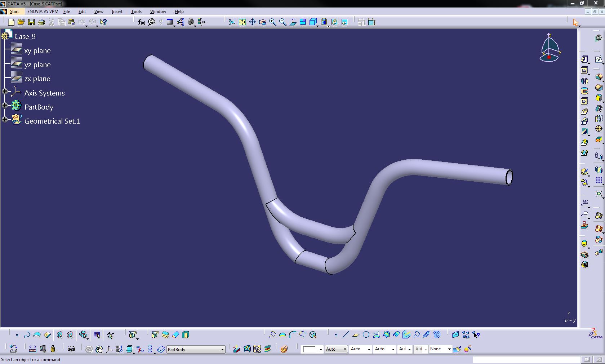The width and height of the screenshot is (605, 364).
Task: Open a file with the folder icon
Action: pyautogui.click(x=21, y=22)
